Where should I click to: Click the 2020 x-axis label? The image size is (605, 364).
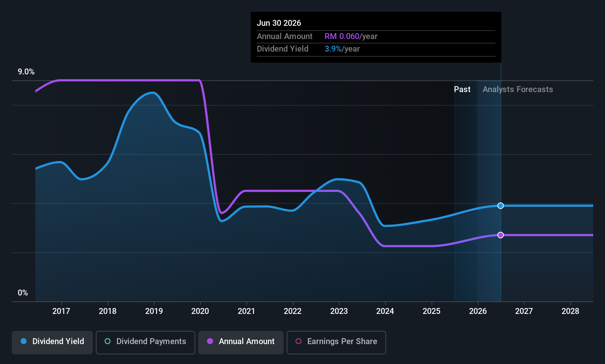point(200,311)
